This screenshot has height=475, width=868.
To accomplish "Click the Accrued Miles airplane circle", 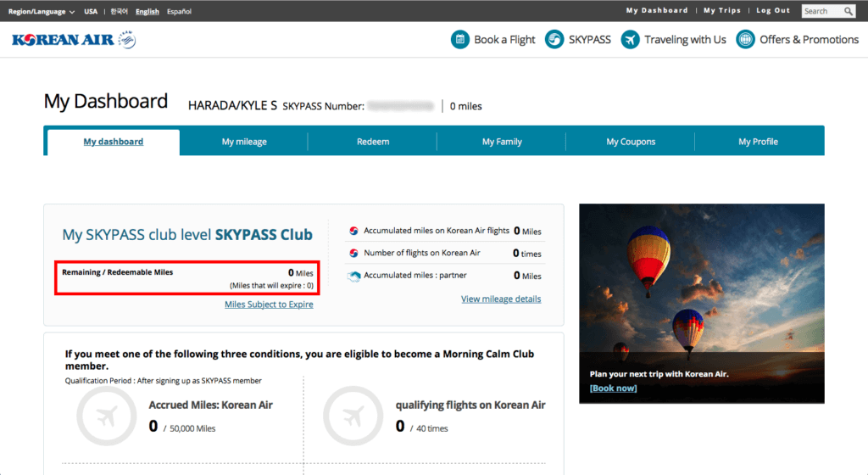I will (106, 416).
